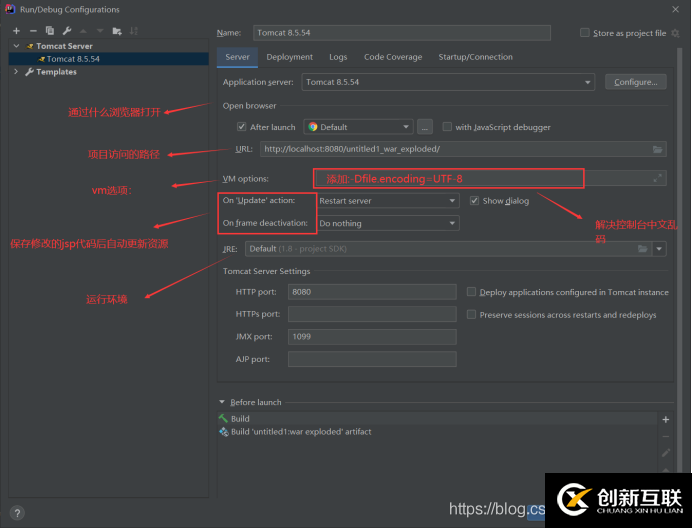Click the Remove Configuration minus icon
The height and width of the screenshot is (528, 692).
point(33,31)
